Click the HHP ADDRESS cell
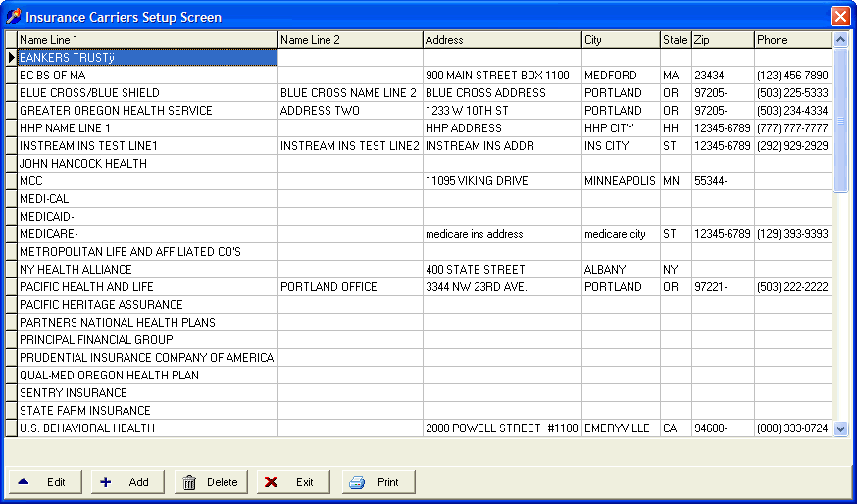The width and height of the screenshot is (857, 504). pos(502,127)
